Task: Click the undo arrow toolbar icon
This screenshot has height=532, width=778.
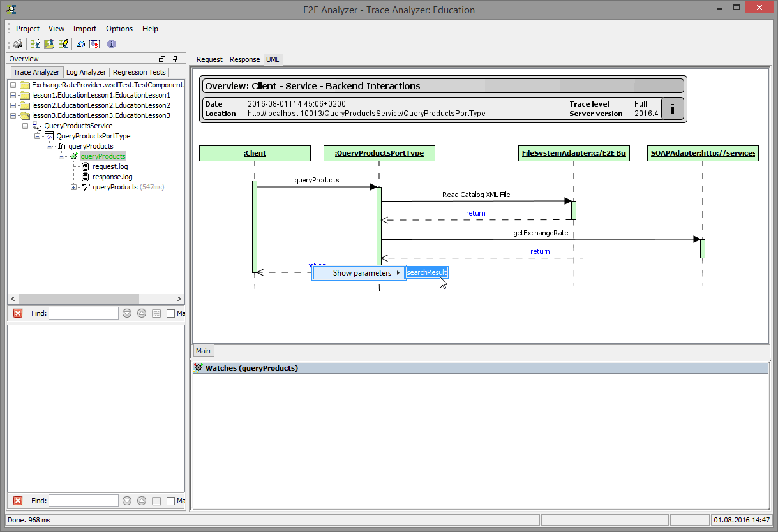Action: point(80,44)
